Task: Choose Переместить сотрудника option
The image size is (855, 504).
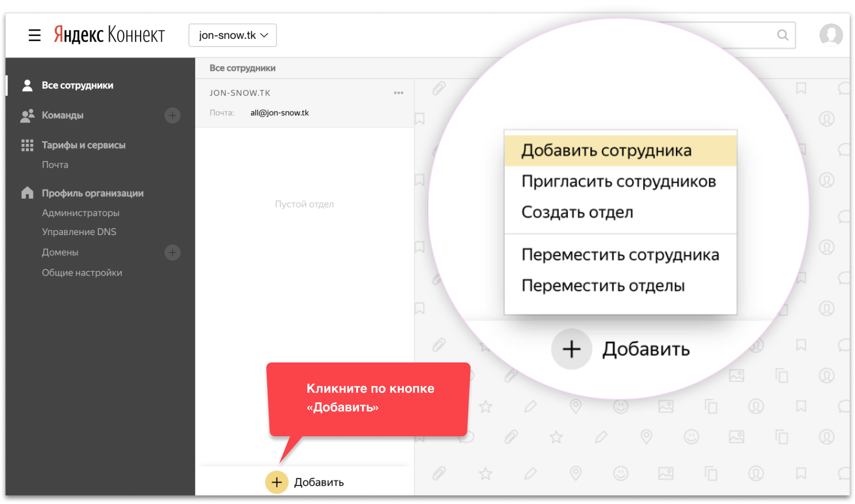Action: (x=620, y=255)
